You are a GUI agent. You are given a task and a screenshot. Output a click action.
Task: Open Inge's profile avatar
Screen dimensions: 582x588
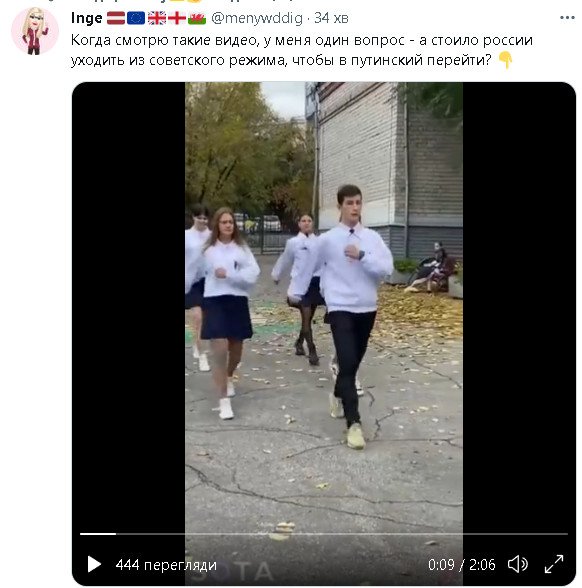click(35, 31)
